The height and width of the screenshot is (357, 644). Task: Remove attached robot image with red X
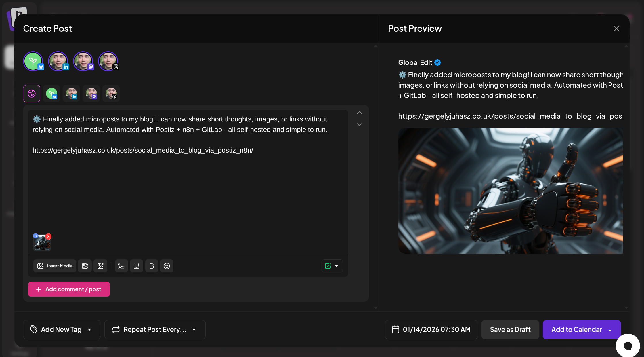coord(49,236)
